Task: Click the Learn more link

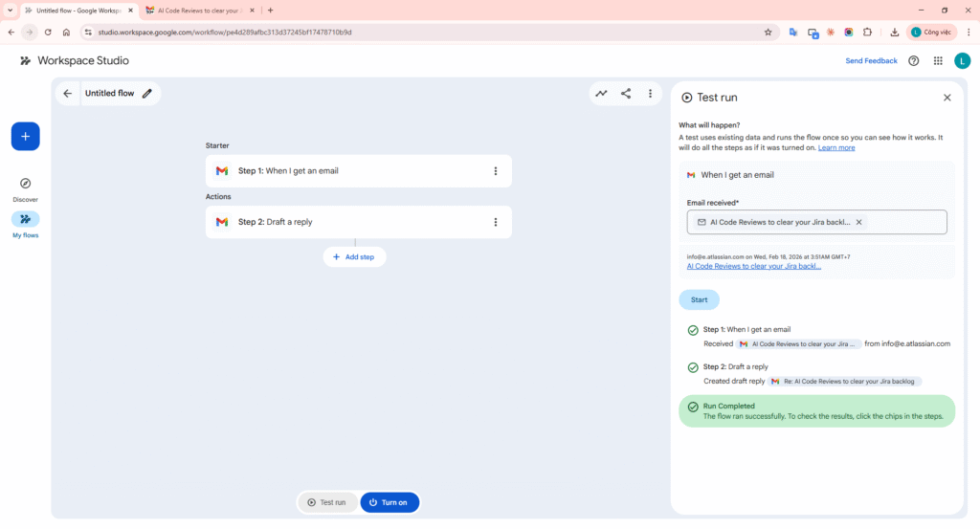Action: [835, 148]
